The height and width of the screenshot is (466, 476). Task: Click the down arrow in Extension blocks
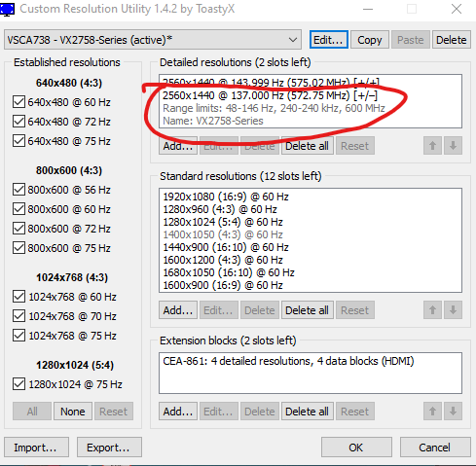pyautogui.click(x=453, y=412)
